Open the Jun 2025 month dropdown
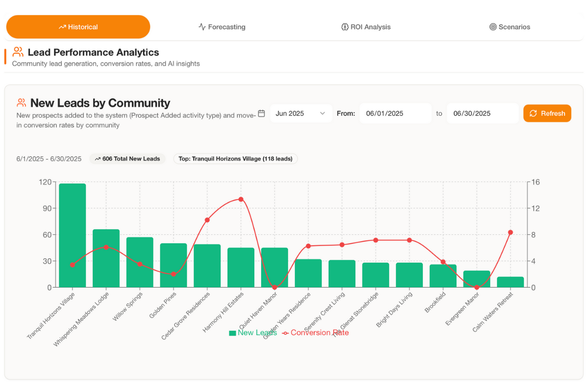 (300, 113)
